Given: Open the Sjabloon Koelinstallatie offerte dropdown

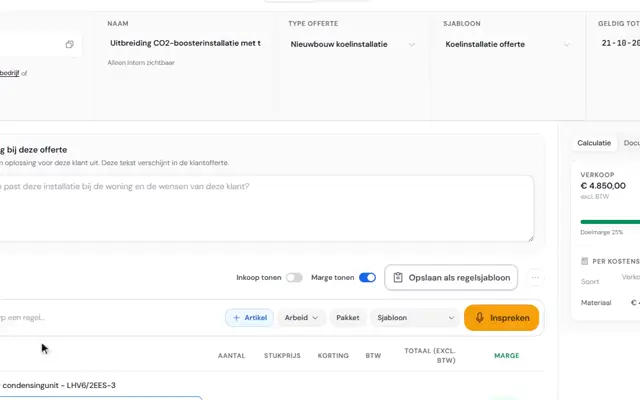Looking at the screenshot, I should point(507,44).
